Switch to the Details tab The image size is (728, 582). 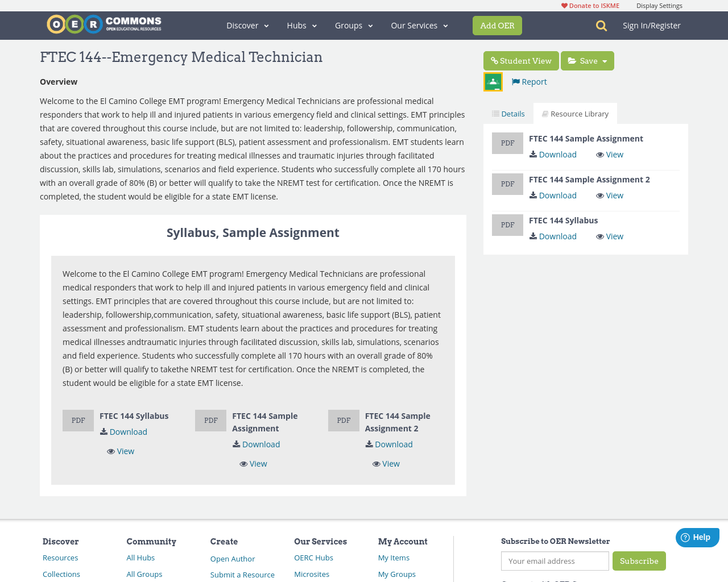click(x=508, y=113)
